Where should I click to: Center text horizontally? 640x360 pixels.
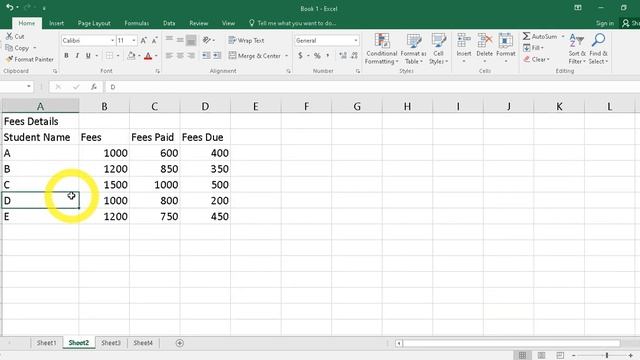tap(180, 56)
